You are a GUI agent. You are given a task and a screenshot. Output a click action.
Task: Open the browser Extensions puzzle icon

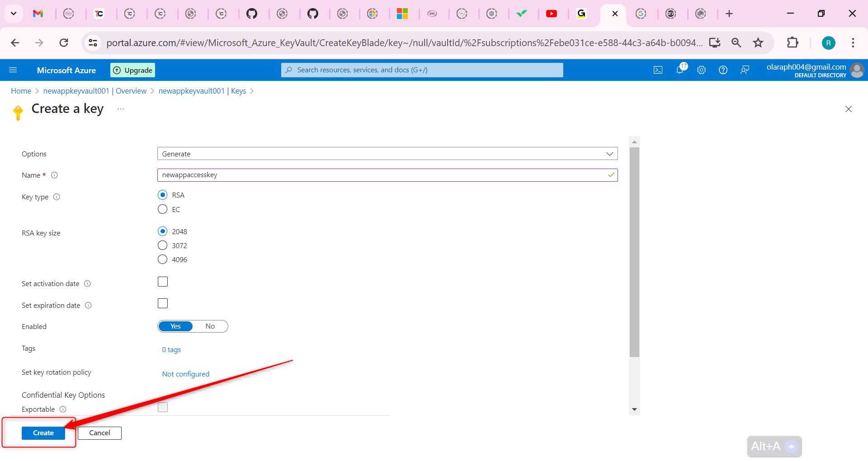(793, 43)
